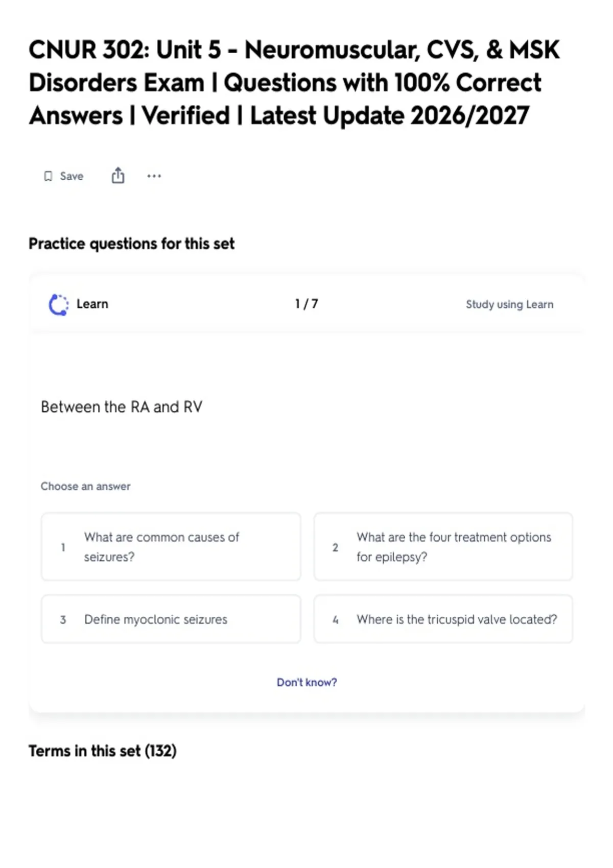The width and height of the screenshot is (613, 868).
Task: Choose answer 'four treatment options for epilepsy'
Action: click(443, 547)
